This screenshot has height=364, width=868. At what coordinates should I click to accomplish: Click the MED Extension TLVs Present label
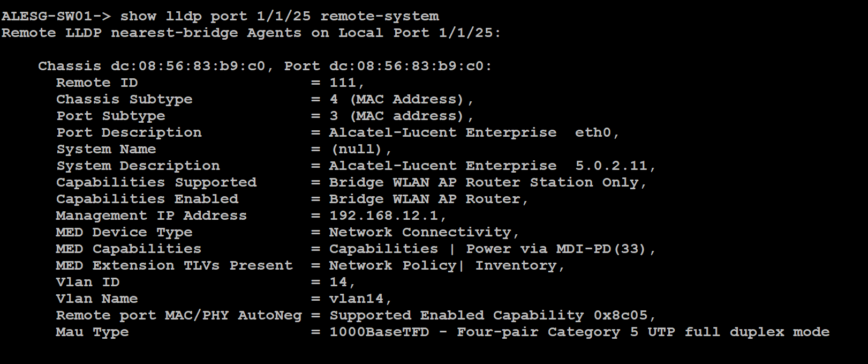point(175,265)
